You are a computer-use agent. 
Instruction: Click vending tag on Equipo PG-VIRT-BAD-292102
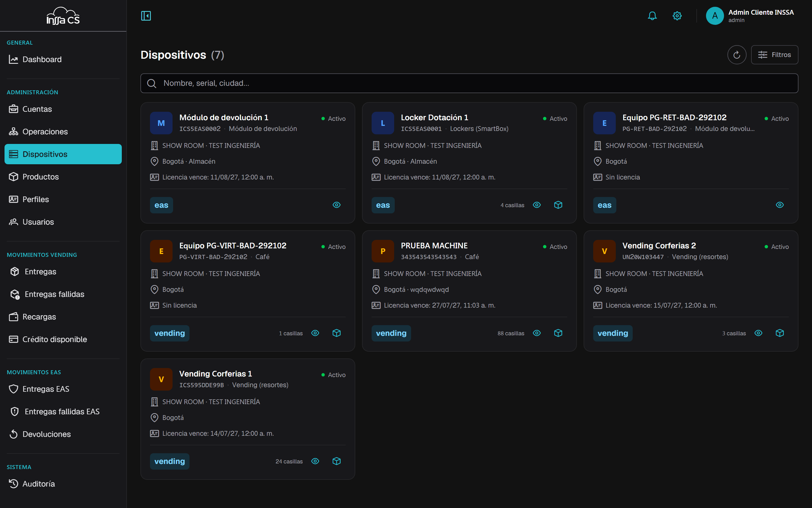point(169,333)
